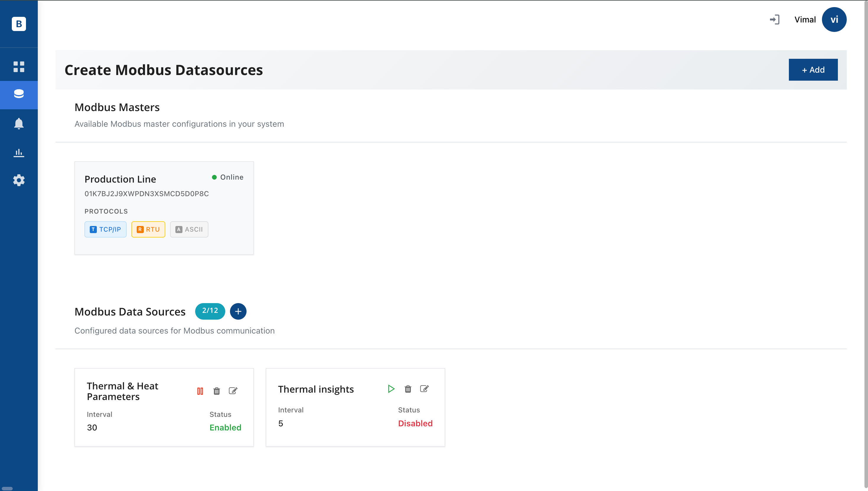Click the logout arrow icon near Vimal
The width and height of the screenshot is (868, 491).
click(x=774, y=19)
